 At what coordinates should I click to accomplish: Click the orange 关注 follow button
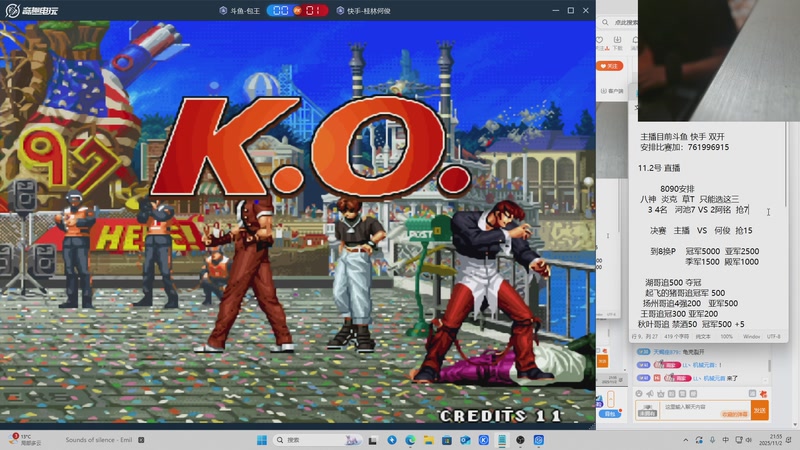click(609, 66)
